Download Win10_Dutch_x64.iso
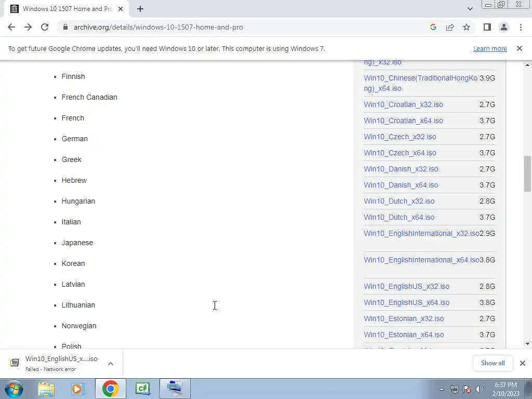 [399, 217]
